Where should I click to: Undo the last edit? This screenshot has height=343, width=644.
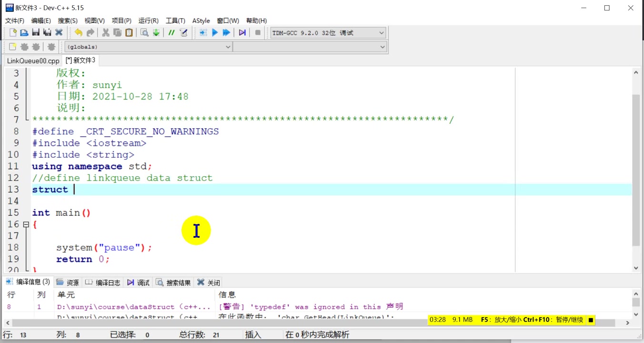(x=79, y=32)
